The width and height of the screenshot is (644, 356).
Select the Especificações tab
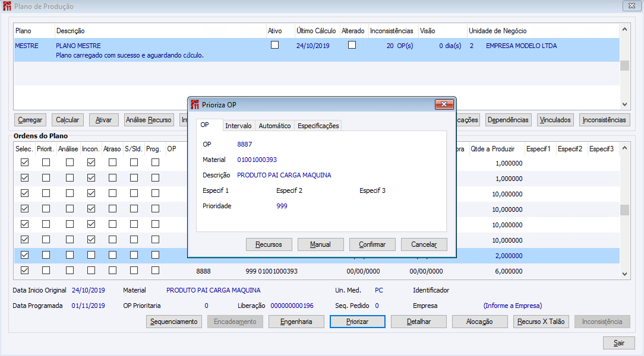tap(318, 126)
